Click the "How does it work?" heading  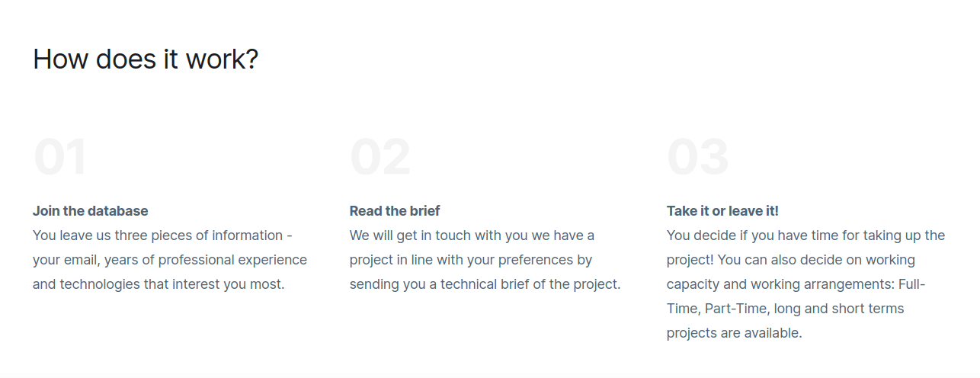coord(146,59)
